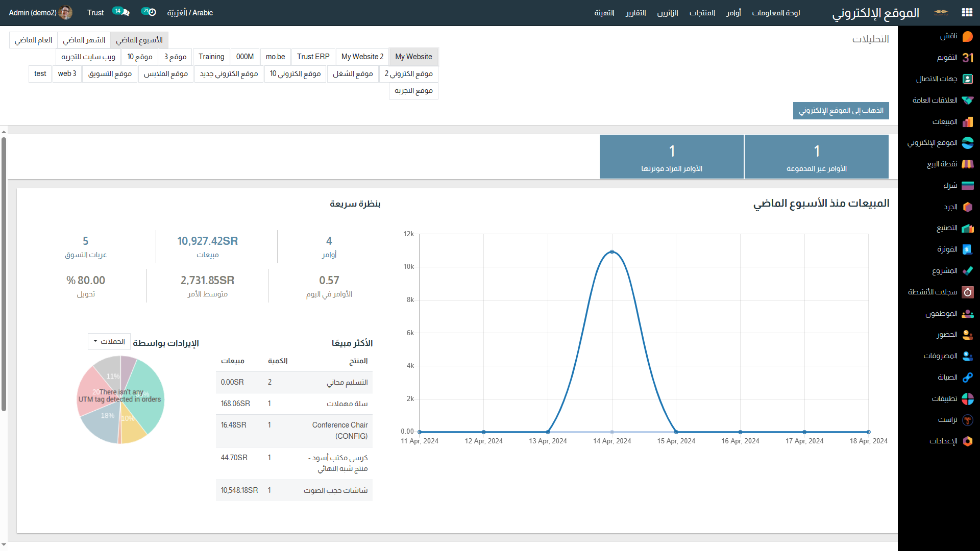The image size is (980, 551).
Task: Open the Inventory app icon in sidebar
Action: coord(967,207)
